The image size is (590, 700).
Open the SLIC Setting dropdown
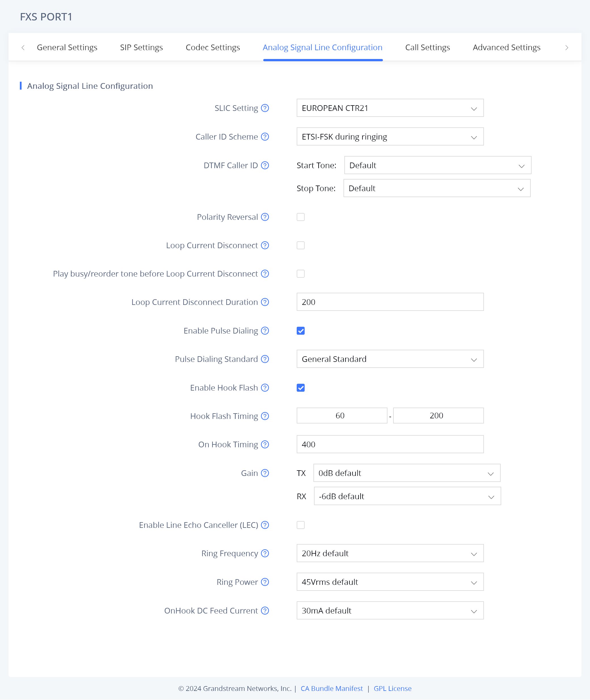(390, 108)
